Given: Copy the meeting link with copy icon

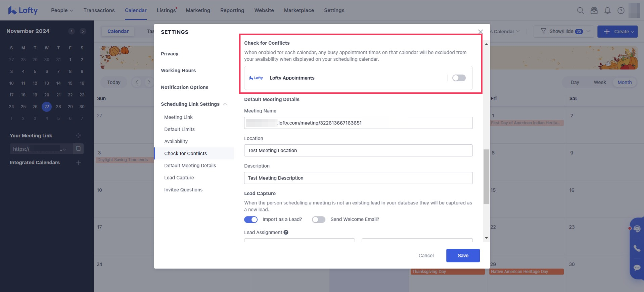Looking at the screenshot, I should pyautogui.click(x=78, y=149).
